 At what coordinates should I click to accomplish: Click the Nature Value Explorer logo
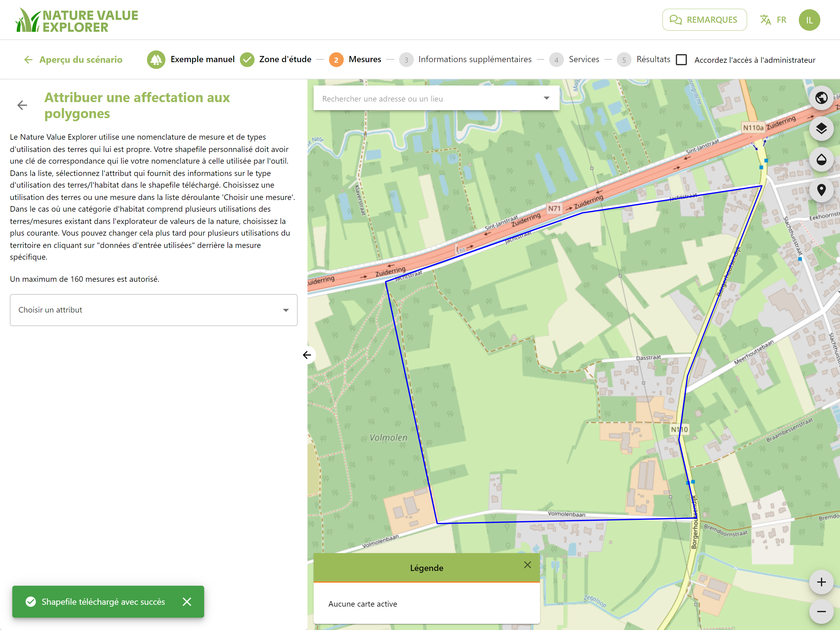tap(77, 20)
